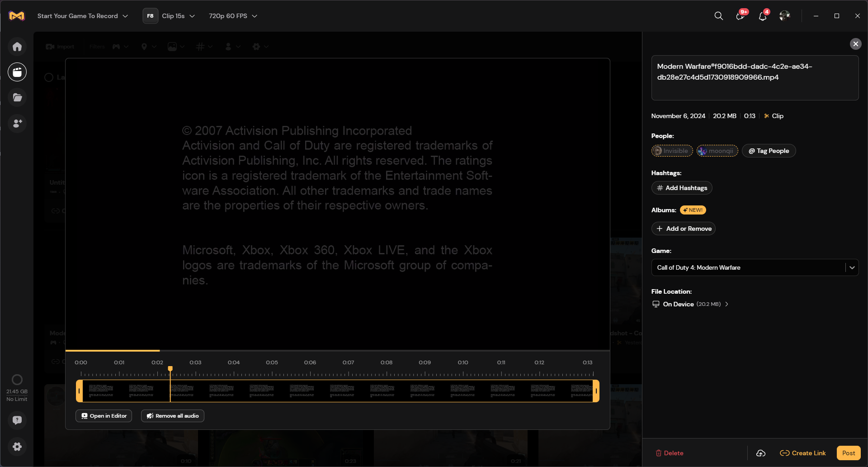Click the left trim handle
This screenshot has height=467, width=868.
pyautogui.click(x=79, y=391)
